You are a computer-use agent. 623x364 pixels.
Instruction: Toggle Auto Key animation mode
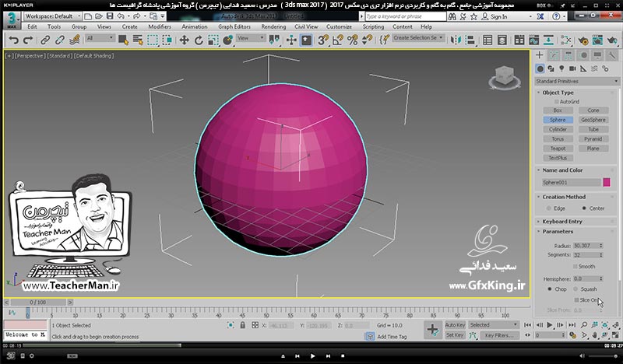[x=455, y=325]
